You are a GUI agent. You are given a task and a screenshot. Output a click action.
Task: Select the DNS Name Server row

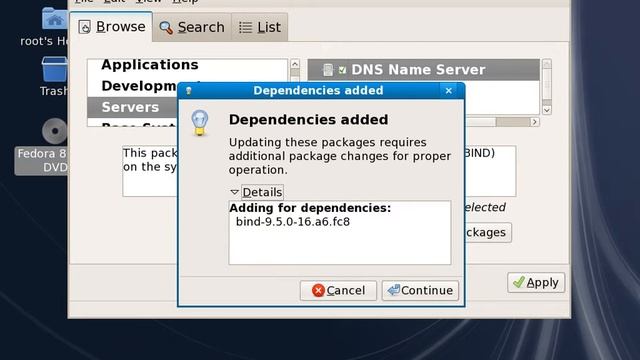point(424,70)
